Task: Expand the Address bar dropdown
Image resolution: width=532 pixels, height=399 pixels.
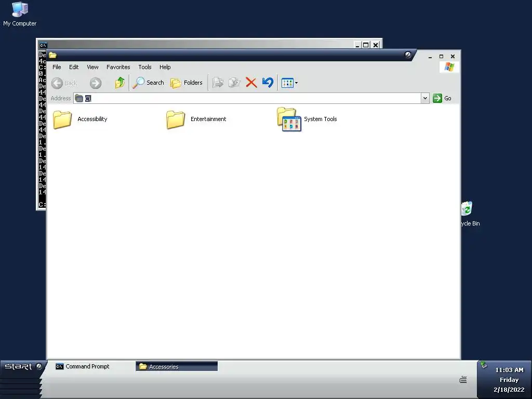Action: pyautogui.click(x=425, y=98)
